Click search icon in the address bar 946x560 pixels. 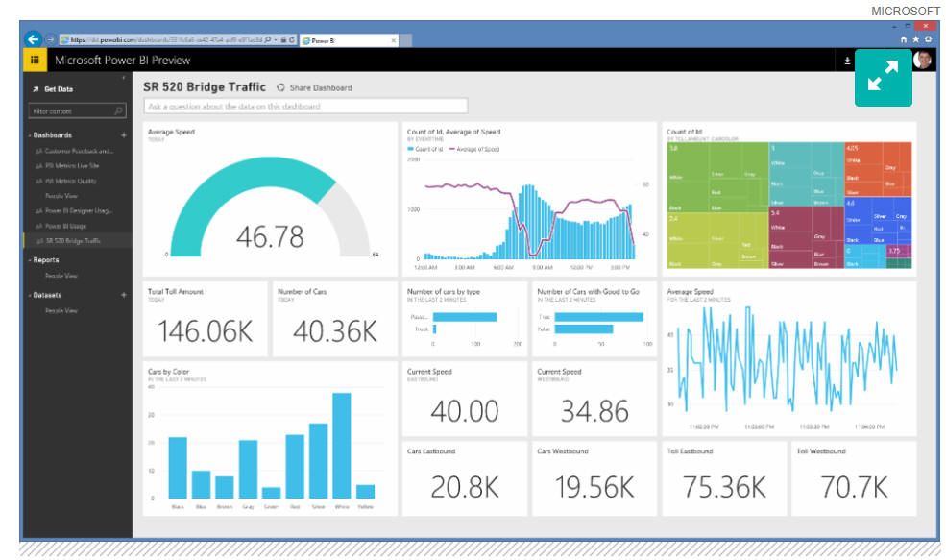click(268, 39)
